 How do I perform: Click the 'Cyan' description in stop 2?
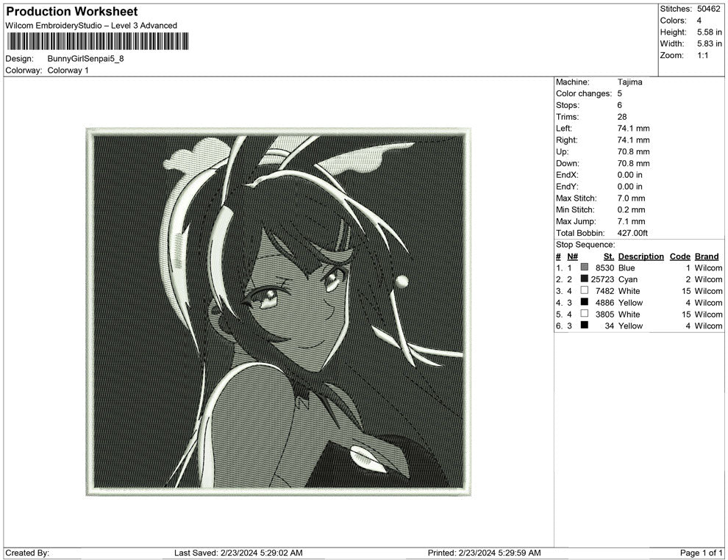point(628,279)
